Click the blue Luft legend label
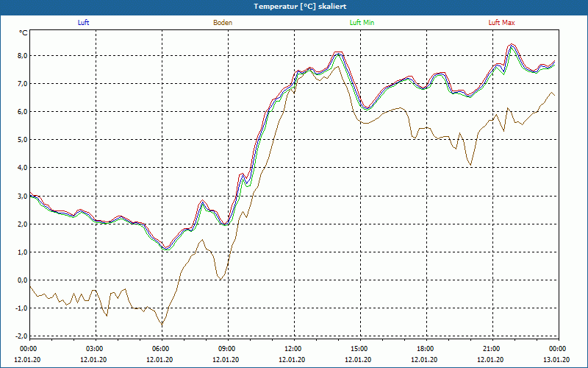588x368 pixels. [x=83, y=23]
